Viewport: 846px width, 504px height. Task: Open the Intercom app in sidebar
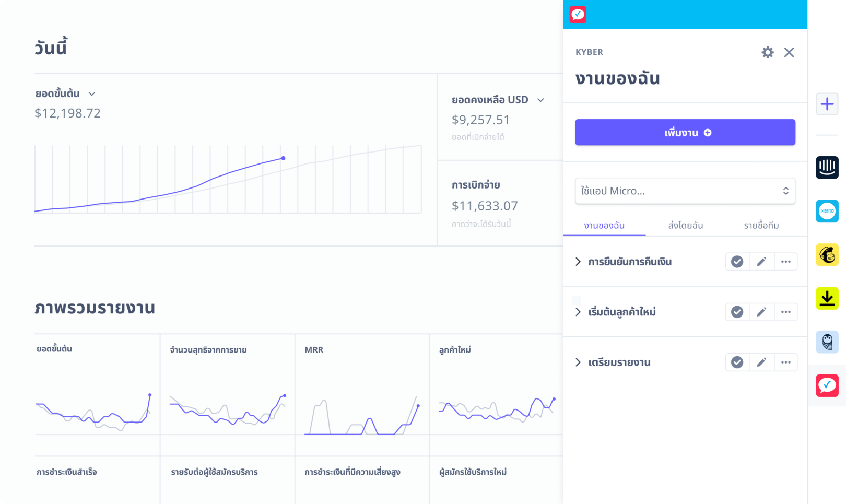[827, 168]
